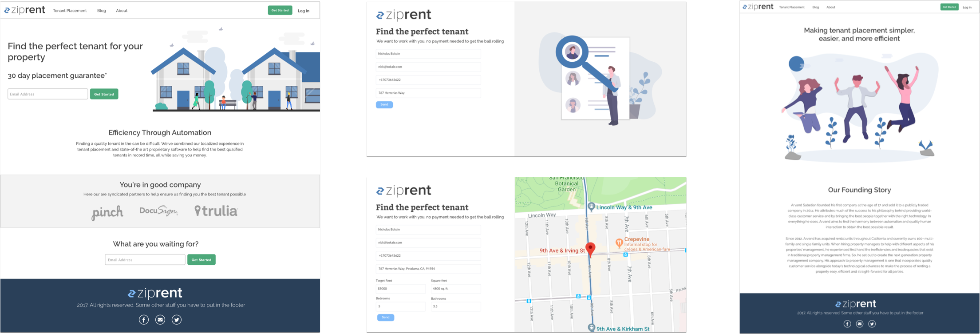The image size is (980, 334).
Task: Focus the Email Address field under 'What are you waiting for?'
Action: tap(145, 260)
